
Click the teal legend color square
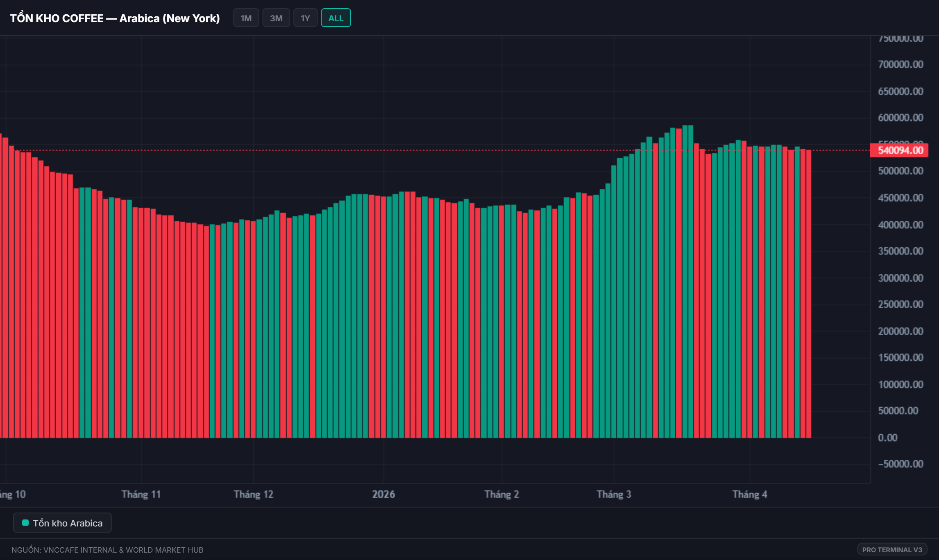25,523
